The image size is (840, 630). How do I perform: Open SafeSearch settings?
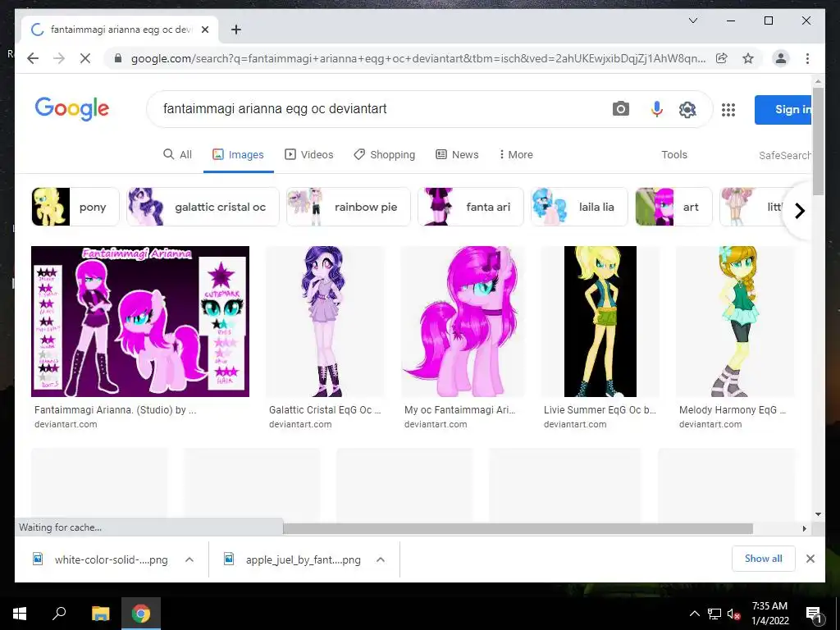(784, 155)
